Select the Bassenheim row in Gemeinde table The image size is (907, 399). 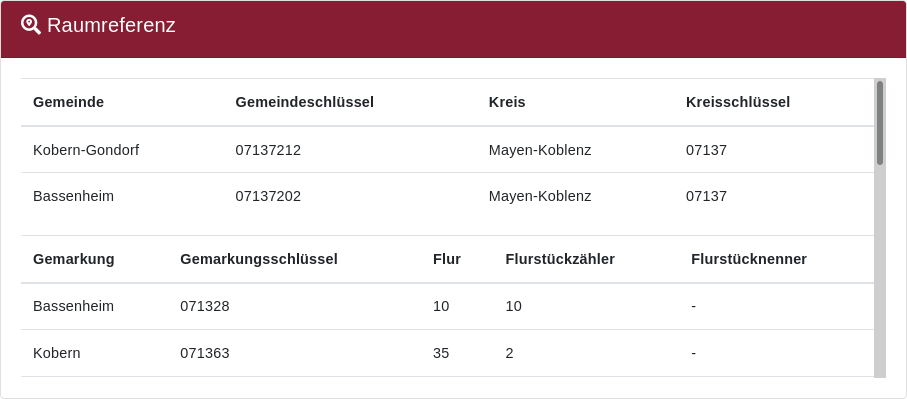point(447,196)
